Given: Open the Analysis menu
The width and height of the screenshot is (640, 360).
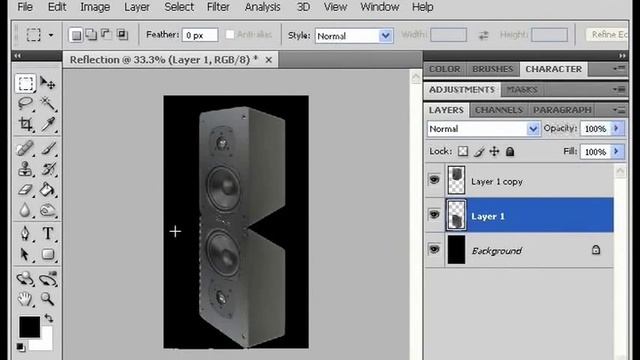Looking at the screenshot, I should 262,7.
